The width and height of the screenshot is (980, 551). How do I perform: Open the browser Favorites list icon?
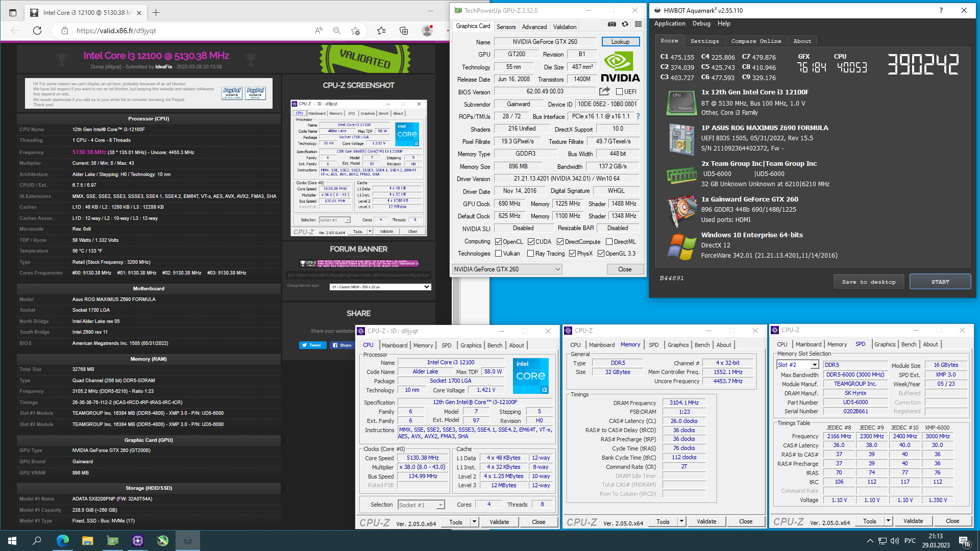click(381, 31)
